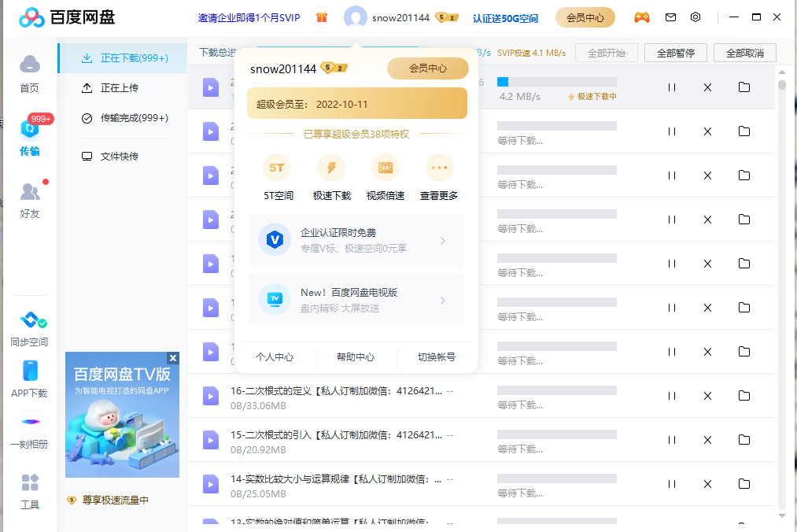Click username snow201144 in header
The image size is (797, 532).
coord(400,18)
